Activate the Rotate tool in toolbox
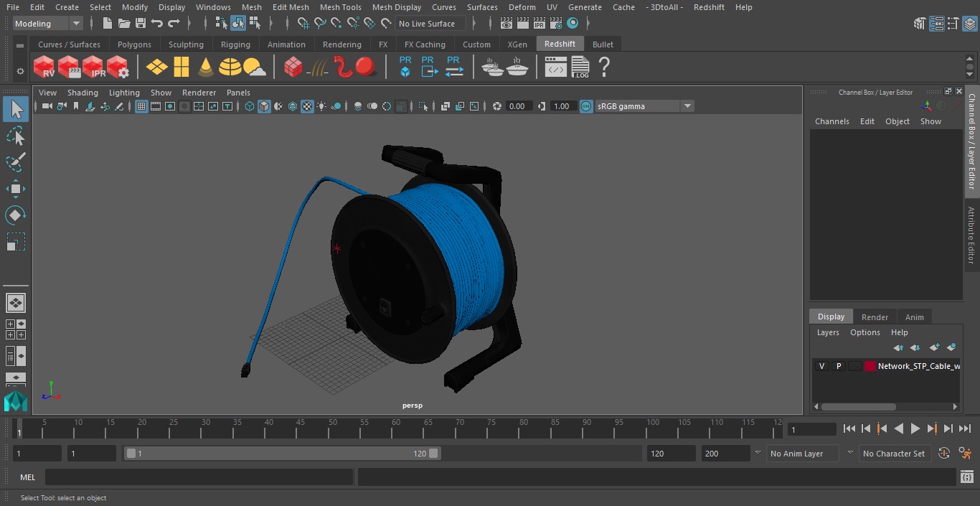980x506 pixels. pyautogui.click(x=16, y=215)
